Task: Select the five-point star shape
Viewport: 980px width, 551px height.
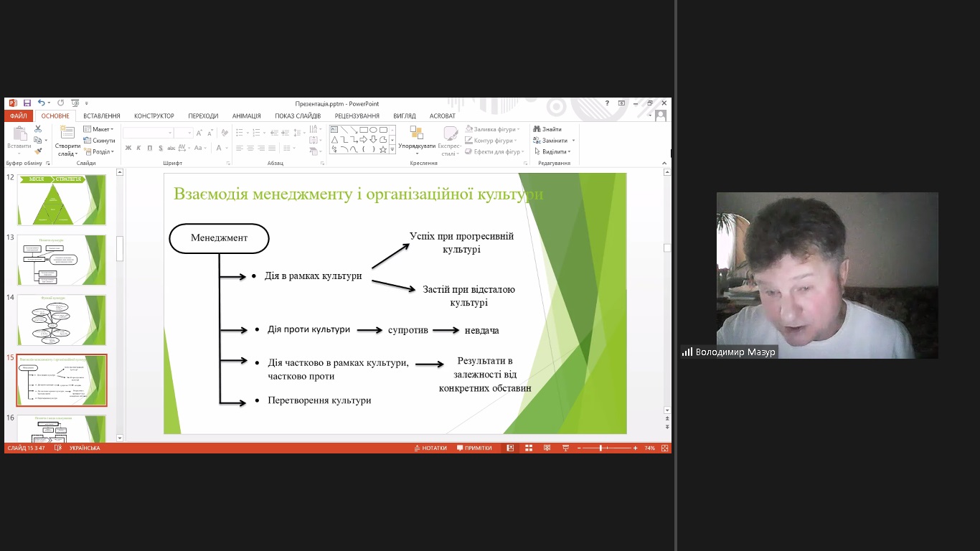Action: pyautogui.click(x=383, y=149)
